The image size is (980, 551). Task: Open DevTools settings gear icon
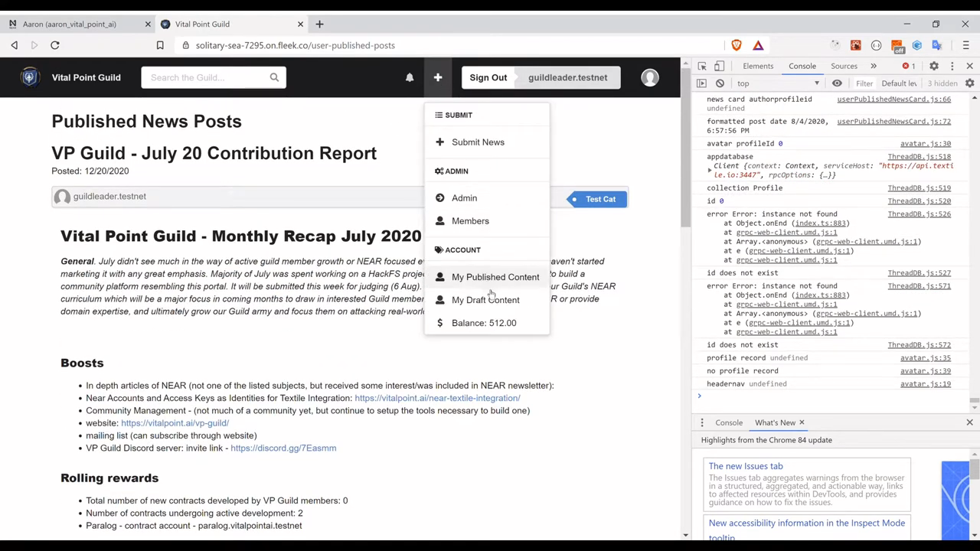point(934,66)
